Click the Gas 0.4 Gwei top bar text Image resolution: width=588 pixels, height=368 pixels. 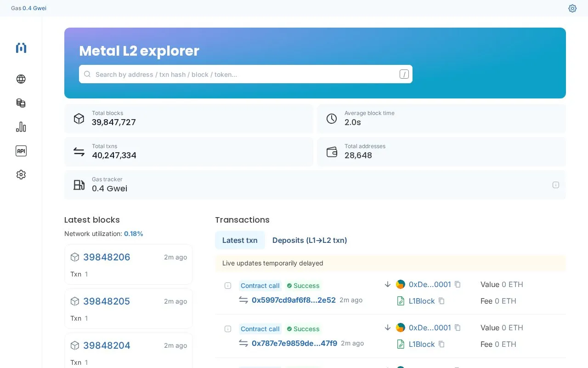coord(28,8)
